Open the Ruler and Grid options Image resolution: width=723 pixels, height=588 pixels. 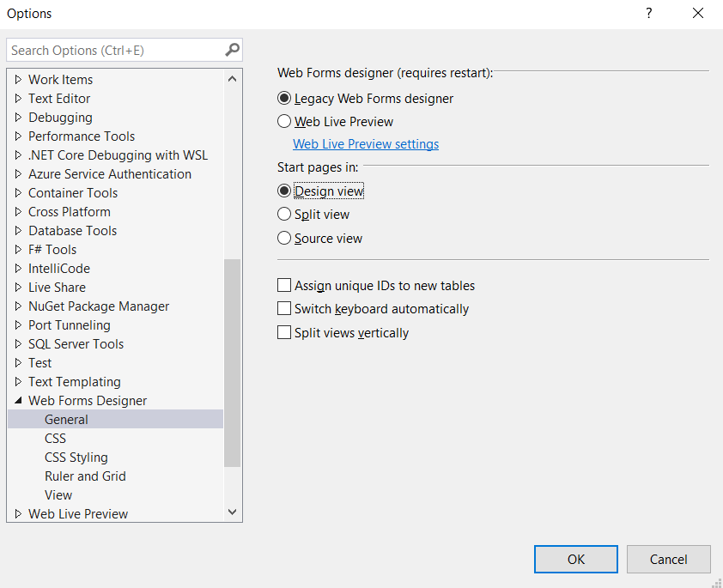pos(85,476)
